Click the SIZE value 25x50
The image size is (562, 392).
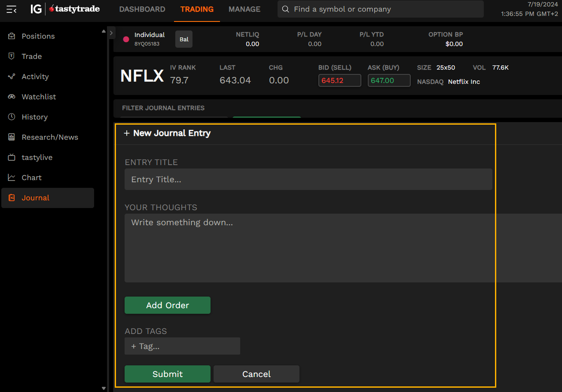(446, 67)
